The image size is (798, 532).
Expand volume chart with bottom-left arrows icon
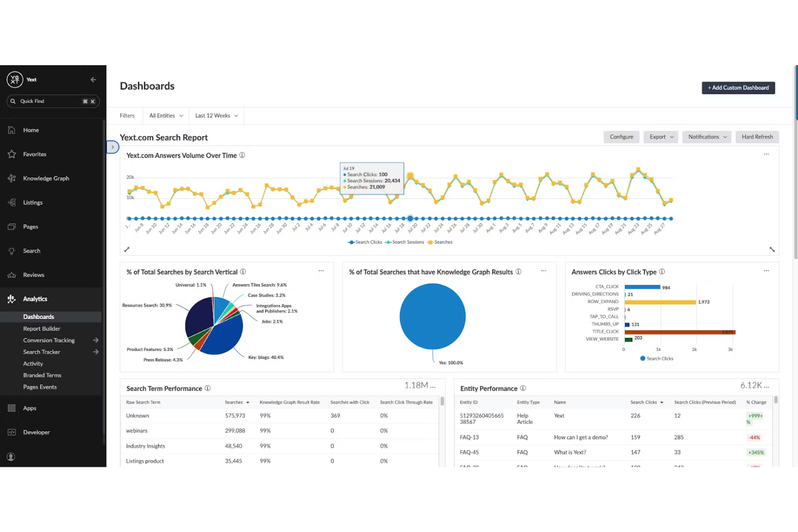127,250
